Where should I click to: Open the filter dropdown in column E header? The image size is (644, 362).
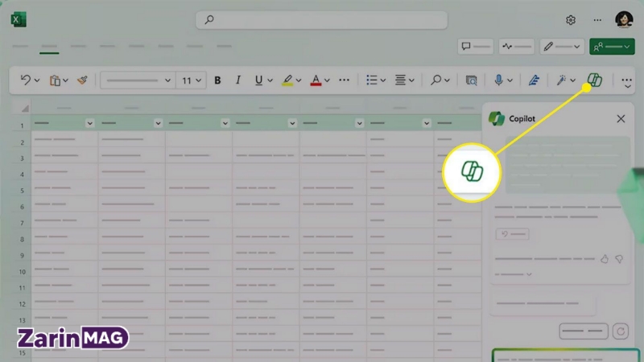tap(359, 123)
